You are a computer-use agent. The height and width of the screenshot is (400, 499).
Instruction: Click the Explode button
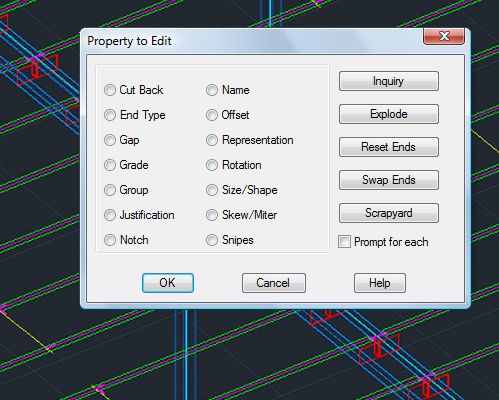click(389, 114)
